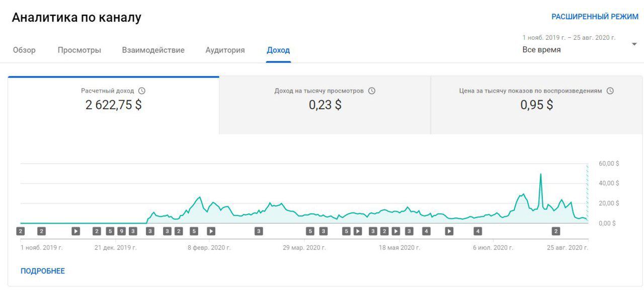
Task: Click the 0,00 $ axis label
Action: point(607,223)
